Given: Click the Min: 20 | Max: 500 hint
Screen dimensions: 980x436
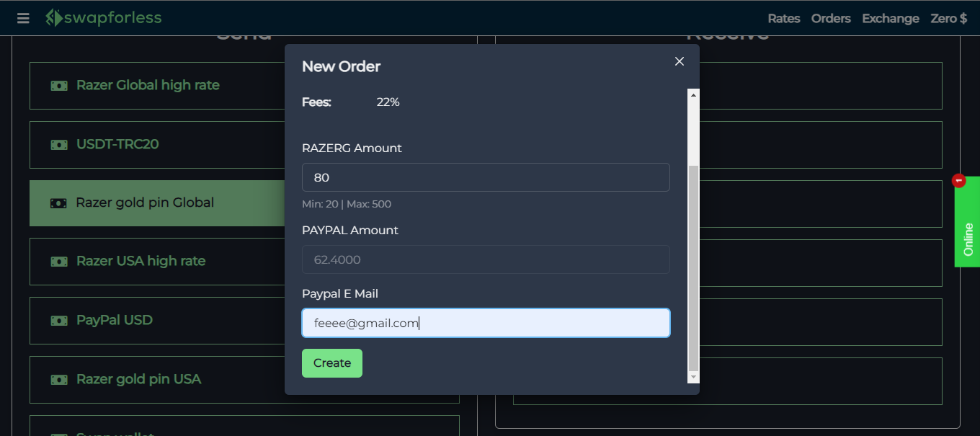Looking at the screenshot, I should [347, 204].
